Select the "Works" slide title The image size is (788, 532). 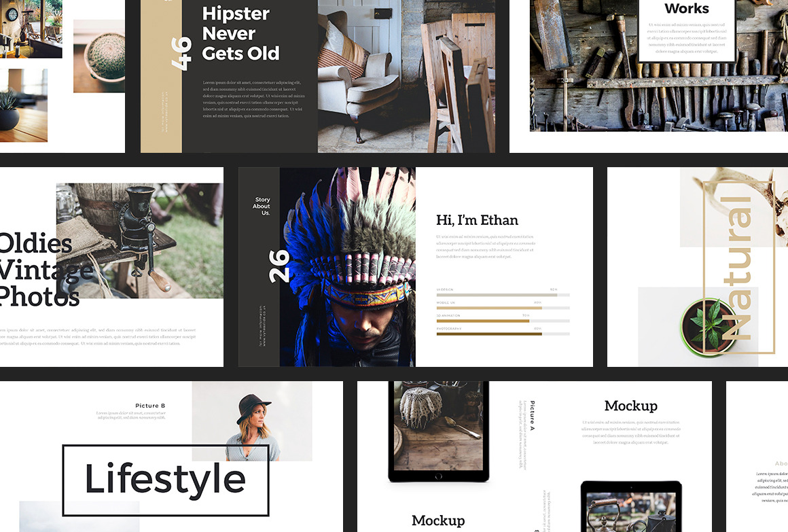[x=686, y=9]
